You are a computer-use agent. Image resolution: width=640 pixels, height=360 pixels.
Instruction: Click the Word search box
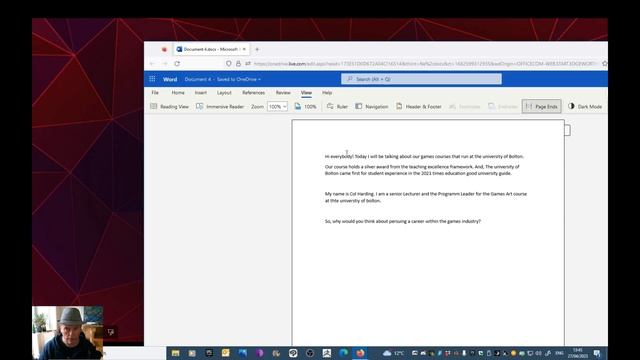(x=421, y=79)
